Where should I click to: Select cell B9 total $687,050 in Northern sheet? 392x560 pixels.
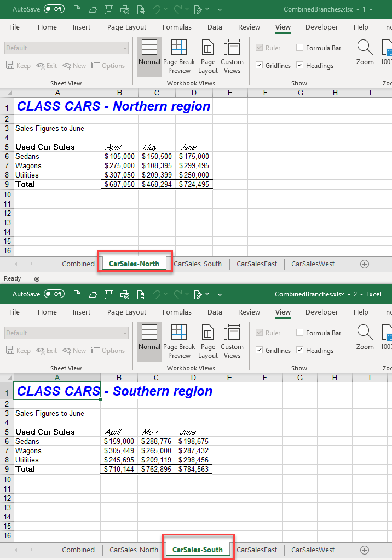pyautogui.click(x=119, y=185)
